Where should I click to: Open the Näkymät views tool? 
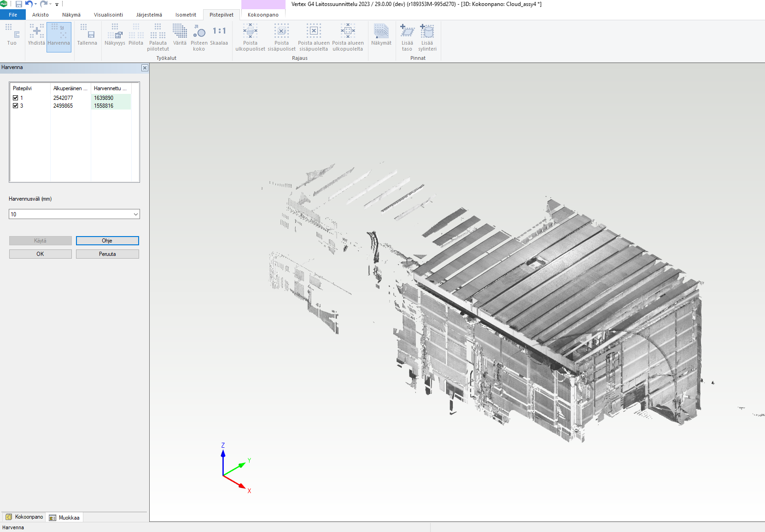[381, 35]
